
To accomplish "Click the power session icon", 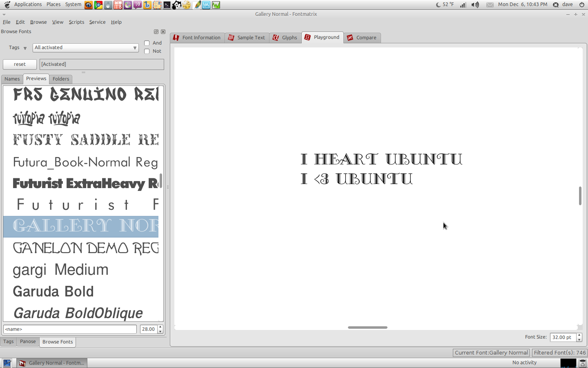I will [x=582, y=4].
